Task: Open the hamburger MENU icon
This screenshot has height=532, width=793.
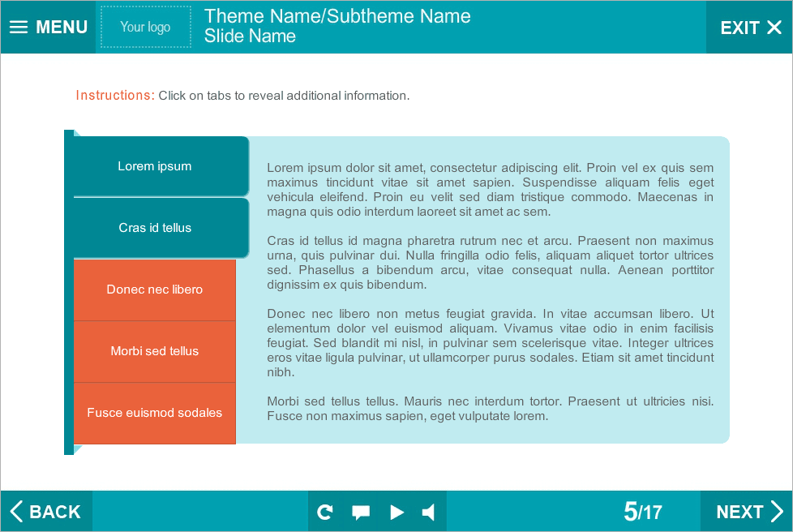Action: pos(19,27)
